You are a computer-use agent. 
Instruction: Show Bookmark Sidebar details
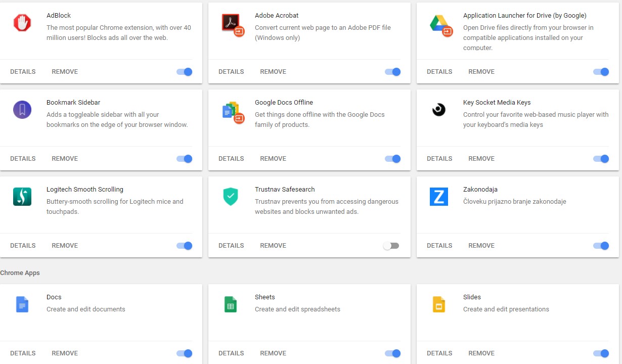[23, 159]
